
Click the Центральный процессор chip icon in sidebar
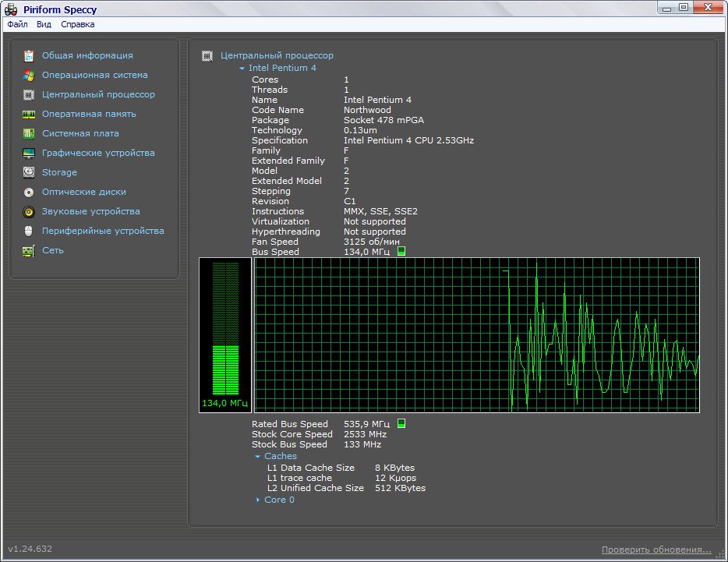[x=29, y=95]
